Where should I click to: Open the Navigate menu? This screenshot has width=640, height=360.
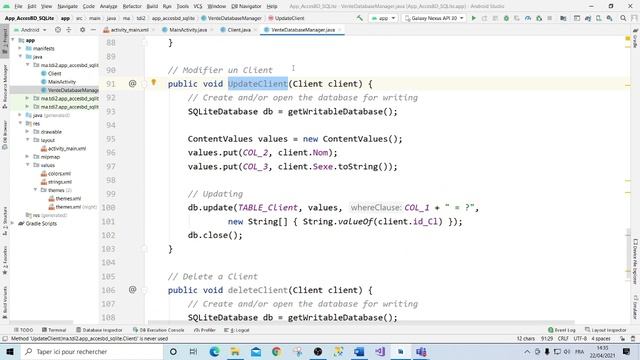[x=67, y=6]
